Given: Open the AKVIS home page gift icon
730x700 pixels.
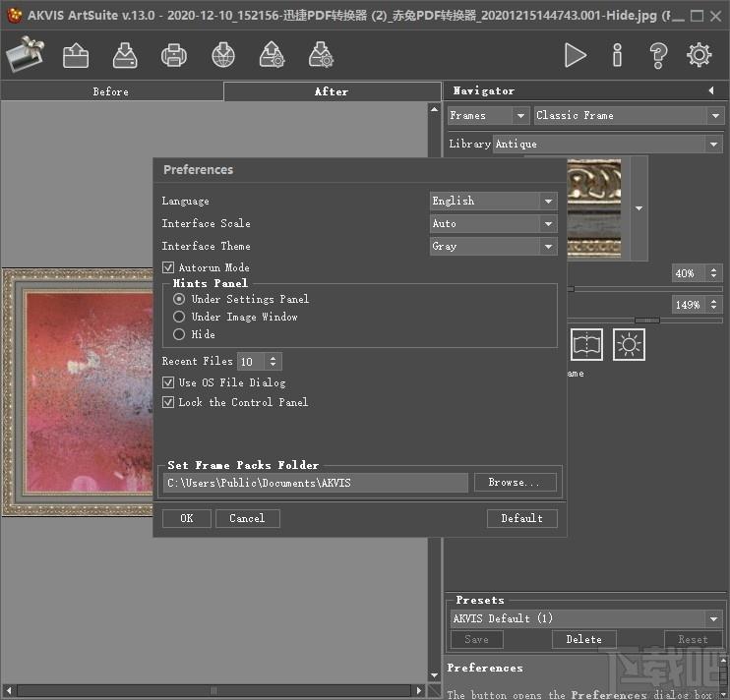Looking at the screenshot, I should point(26,55).
